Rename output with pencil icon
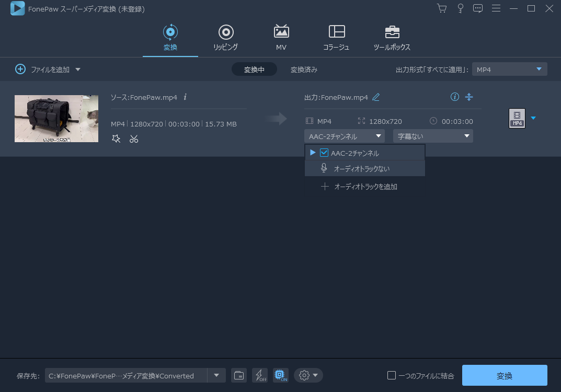The width and height of the screenshot is (561, 392). point(376,97)
